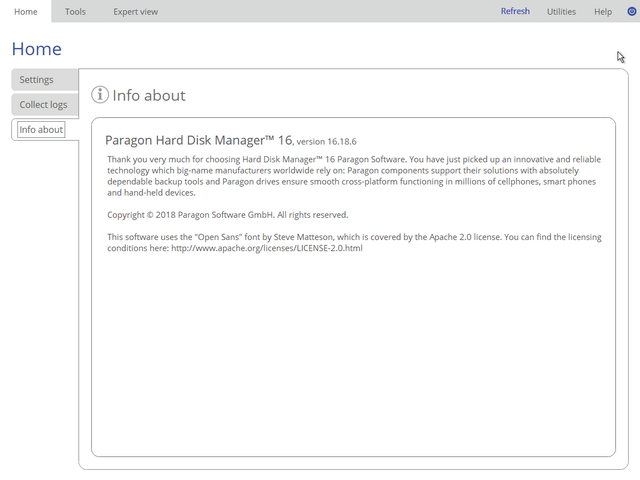
Task: Click the Paragon Hard Disk Manager 16 title
Action: [x=198, y=140]
